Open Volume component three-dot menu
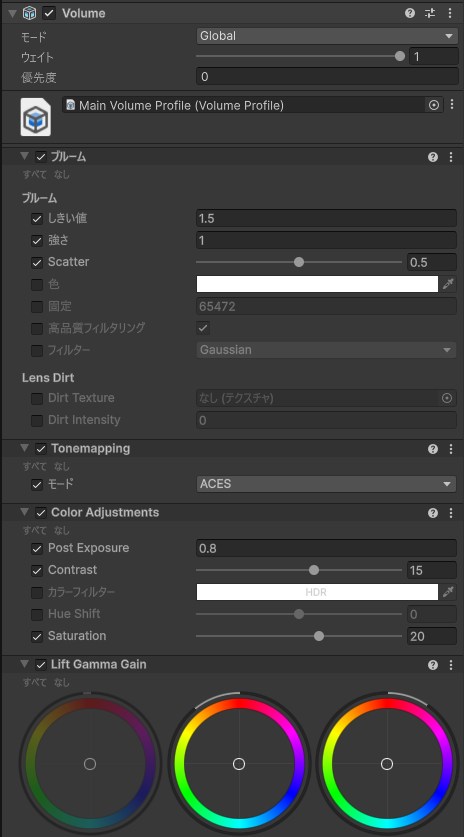 point(451,13)
